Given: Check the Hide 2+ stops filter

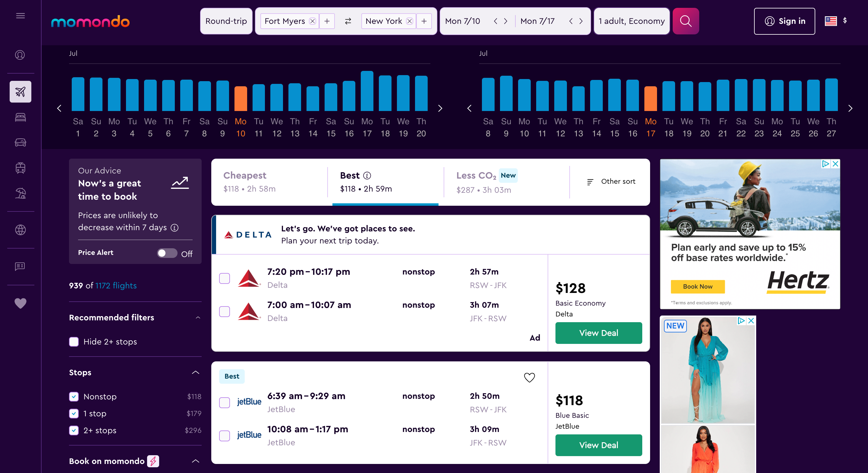Looking at the screenshot, I should pyautogui.click(x=74, y=341).
